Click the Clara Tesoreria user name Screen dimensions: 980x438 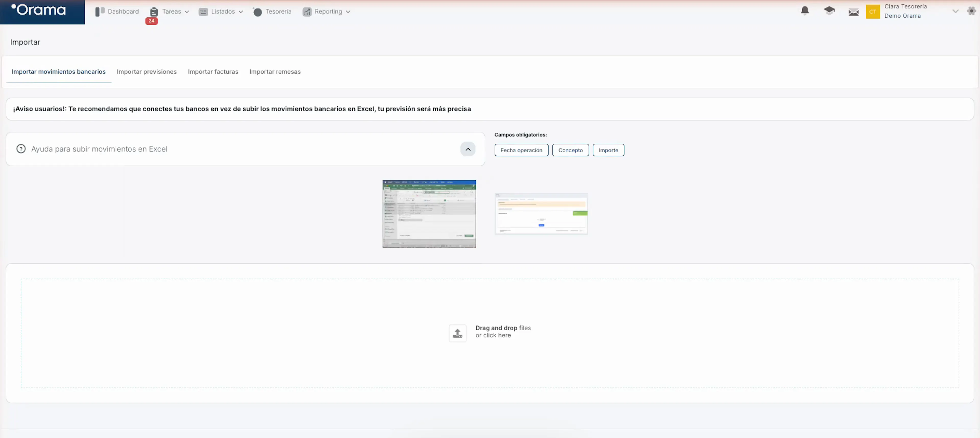[905, 6]
